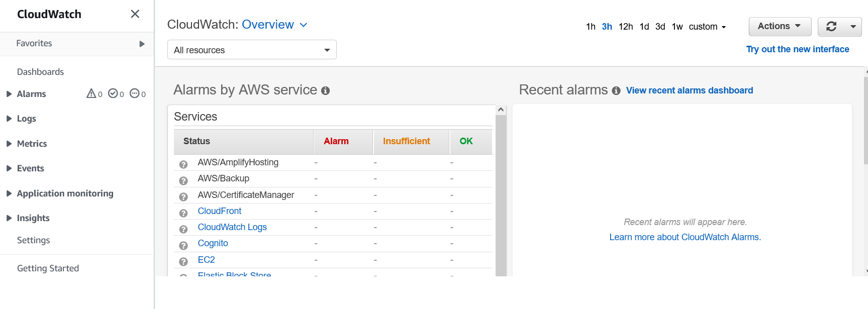
Task: Open the Overview dropdown chevron
Action: click(304, 25)
